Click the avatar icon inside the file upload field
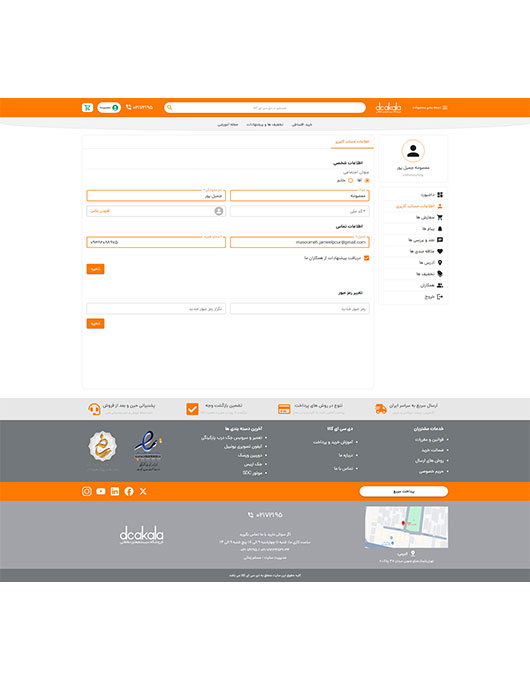This screenshot has width=530, height=680. coord(219,211)
